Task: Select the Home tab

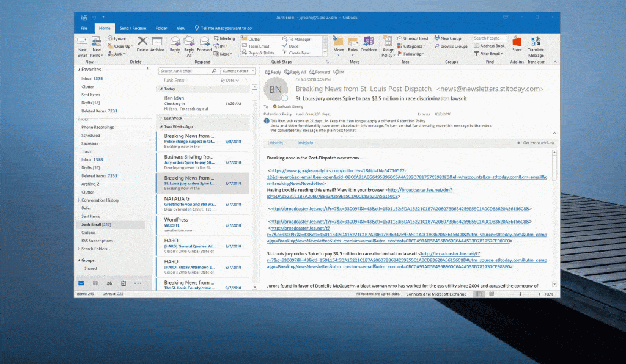Action: click(105, 28)
